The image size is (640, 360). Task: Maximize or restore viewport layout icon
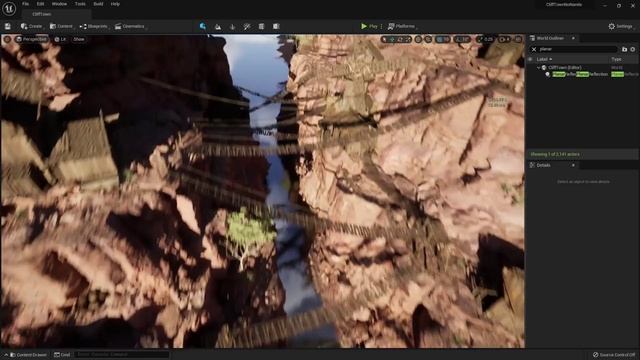click(x=518, y=39)
